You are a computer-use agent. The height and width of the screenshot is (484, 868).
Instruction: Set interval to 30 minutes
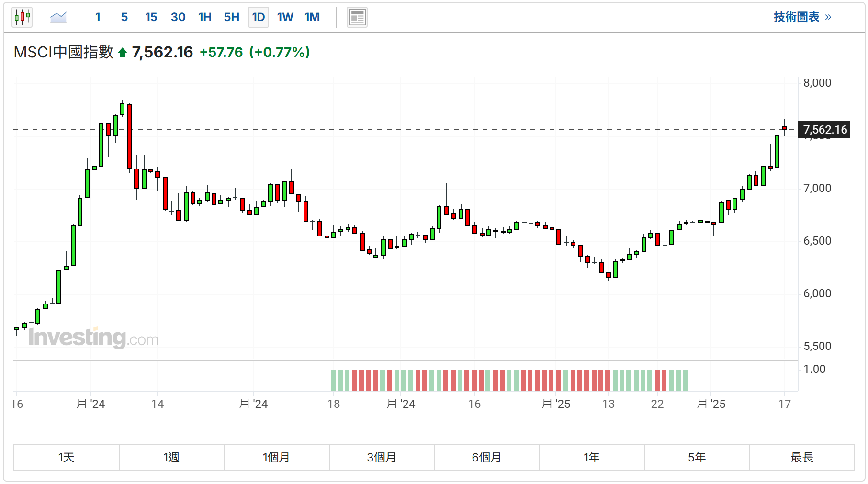(x=178, y=17)
